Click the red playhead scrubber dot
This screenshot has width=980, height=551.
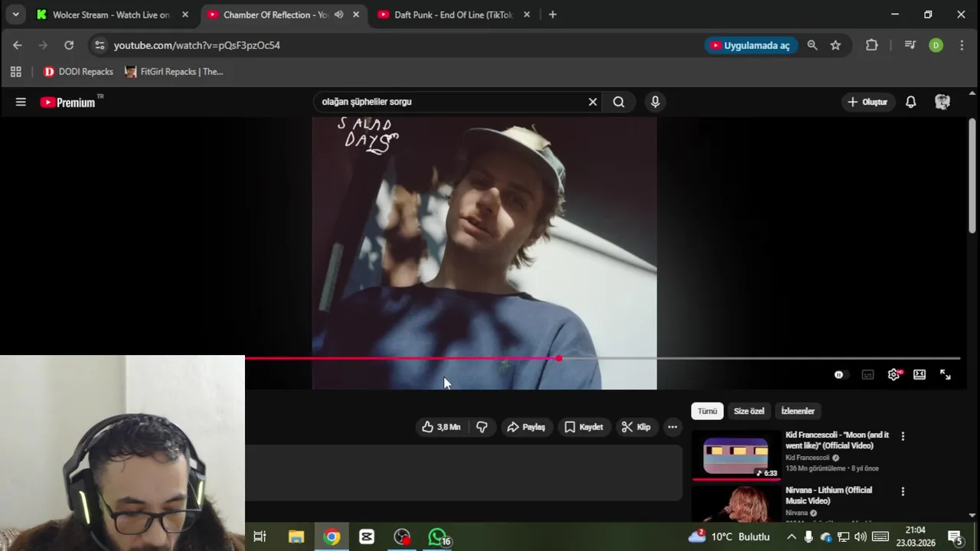tap(559, 358)
